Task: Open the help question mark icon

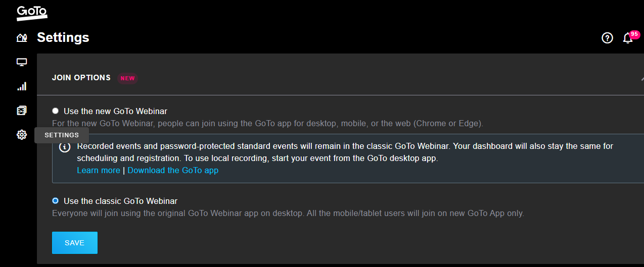Action: coord(607,38)
